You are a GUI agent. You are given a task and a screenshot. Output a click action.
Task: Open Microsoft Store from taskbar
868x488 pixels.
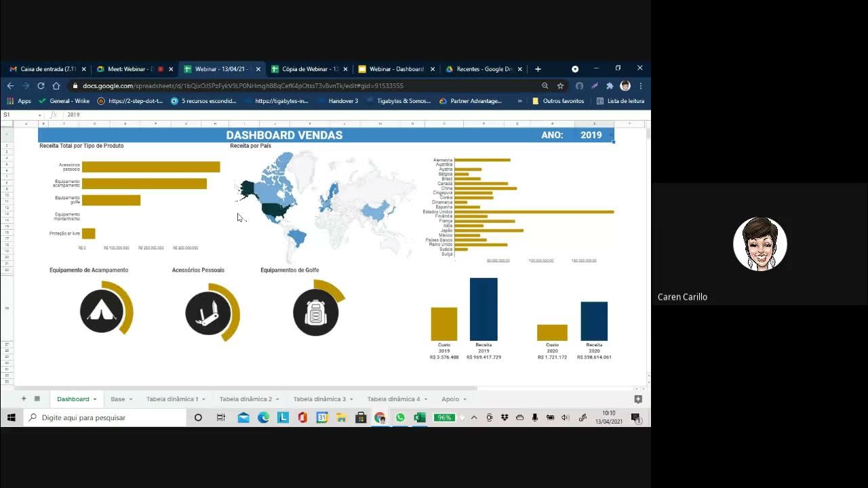[361, 418]
